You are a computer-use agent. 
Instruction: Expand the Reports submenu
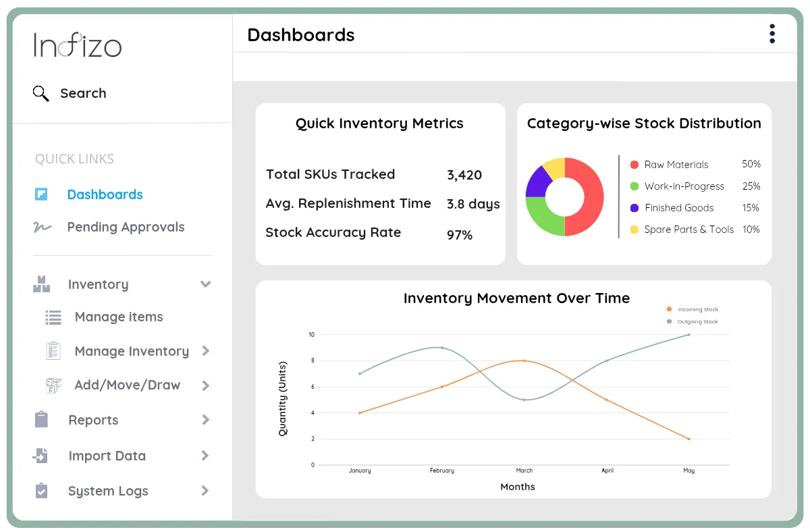(205, 420)
